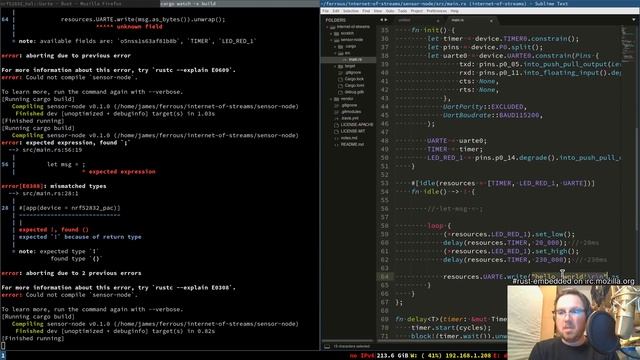
Task: Click the vendor folder icon
Action: (x=337, y=99)
